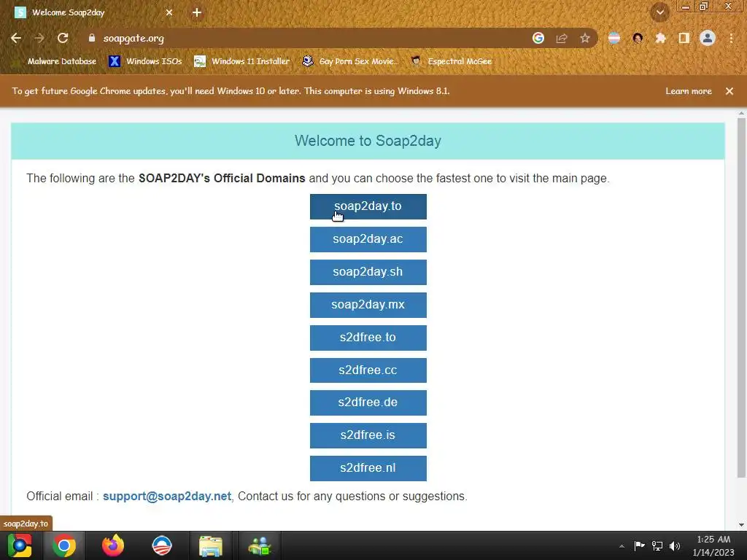The image size is (747, 560).
Task: Go back to the previous page
Action: [16, 38]
